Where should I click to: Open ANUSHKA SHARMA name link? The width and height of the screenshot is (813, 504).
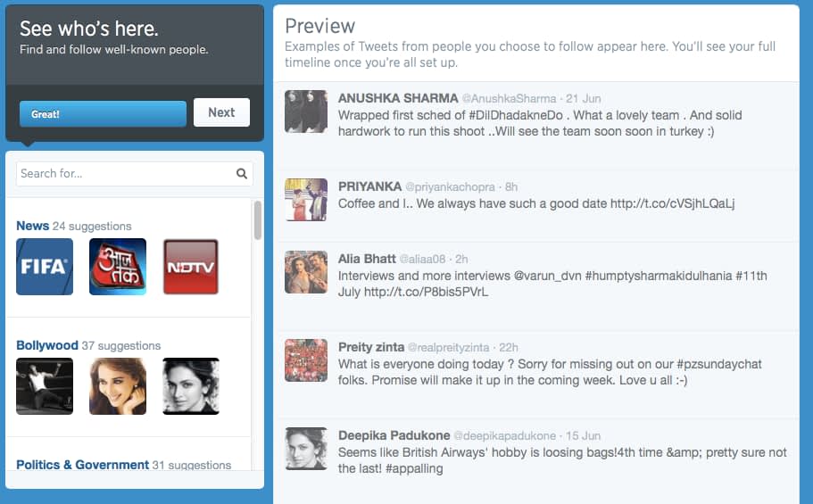[398, 98]
